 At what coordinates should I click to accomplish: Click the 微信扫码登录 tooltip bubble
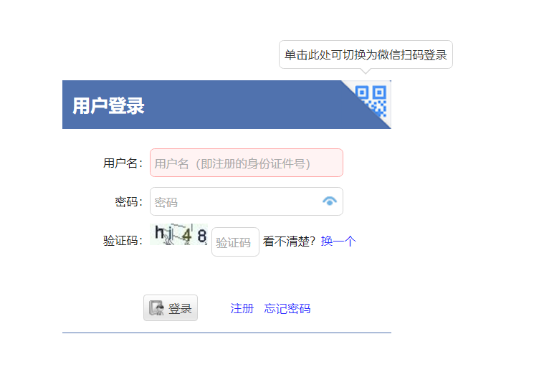366,54
